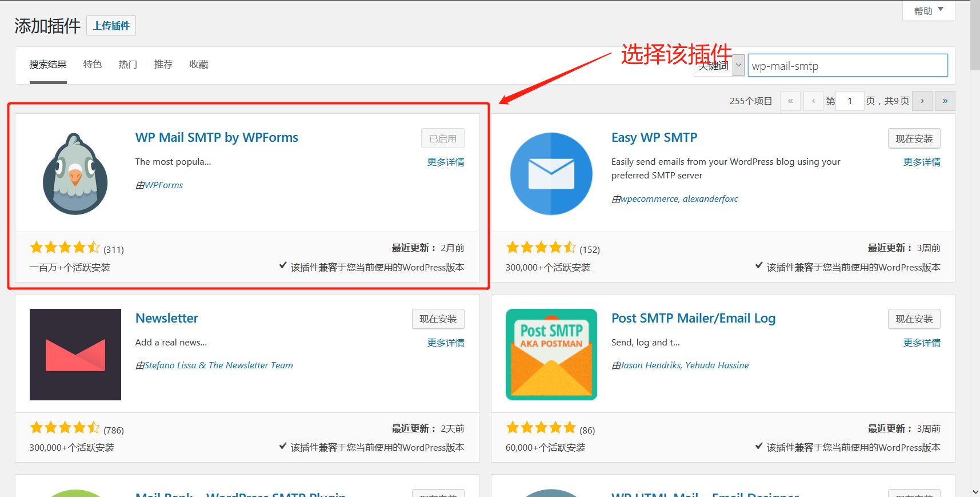Click Jason Hendriks, Yehuda Hassine author link
Viewport: 980px width, 497px height.
(685, 365)
